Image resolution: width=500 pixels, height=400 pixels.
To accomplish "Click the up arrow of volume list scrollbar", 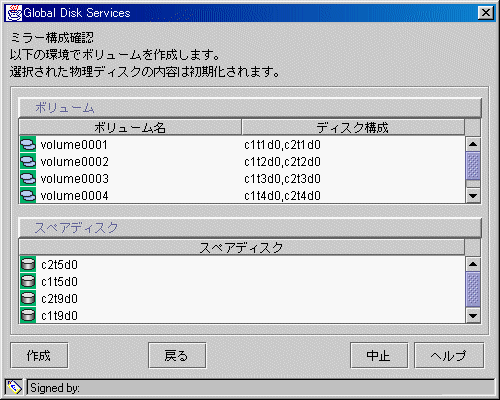I will pyautogui.click(x=473, y=144).
